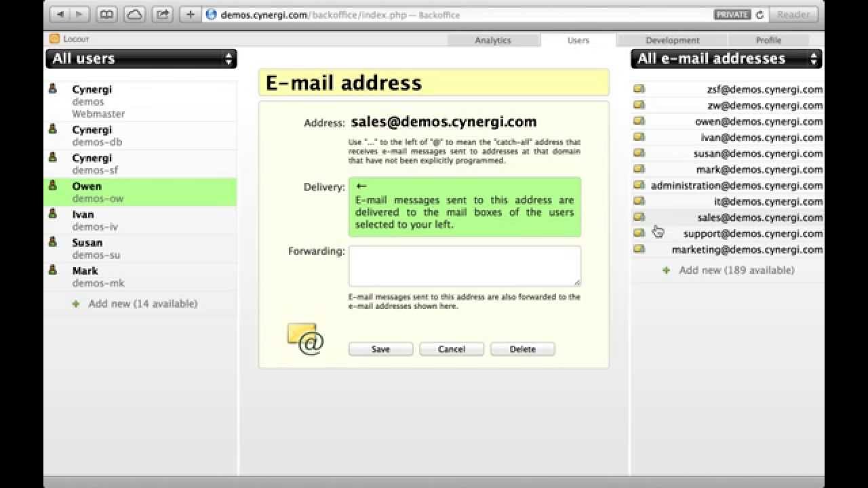This screenshot has height=488, width=868.
Task: Click the Forwarding text area
Action: (x=465, y=266)
